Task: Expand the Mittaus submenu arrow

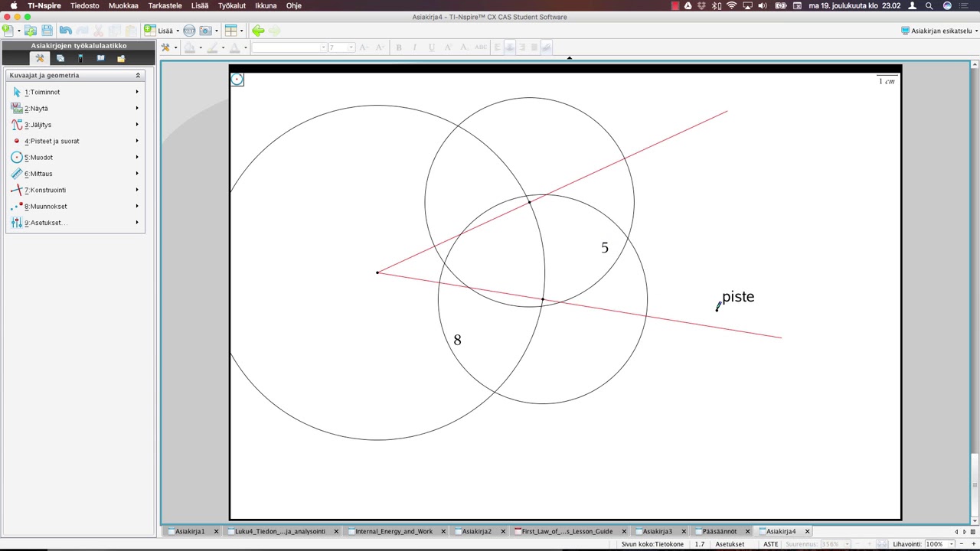Action: pyautogui.click(x=137, y=174)
